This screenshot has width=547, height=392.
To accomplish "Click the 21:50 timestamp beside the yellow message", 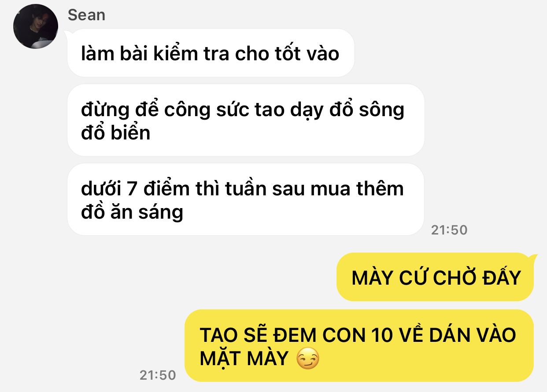I will (158, 375).
